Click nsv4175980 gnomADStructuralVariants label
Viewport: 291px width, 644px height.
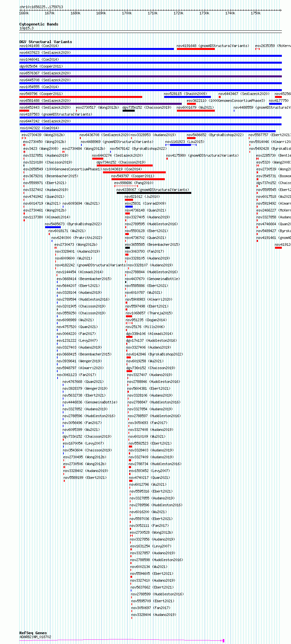pos(202,155)
